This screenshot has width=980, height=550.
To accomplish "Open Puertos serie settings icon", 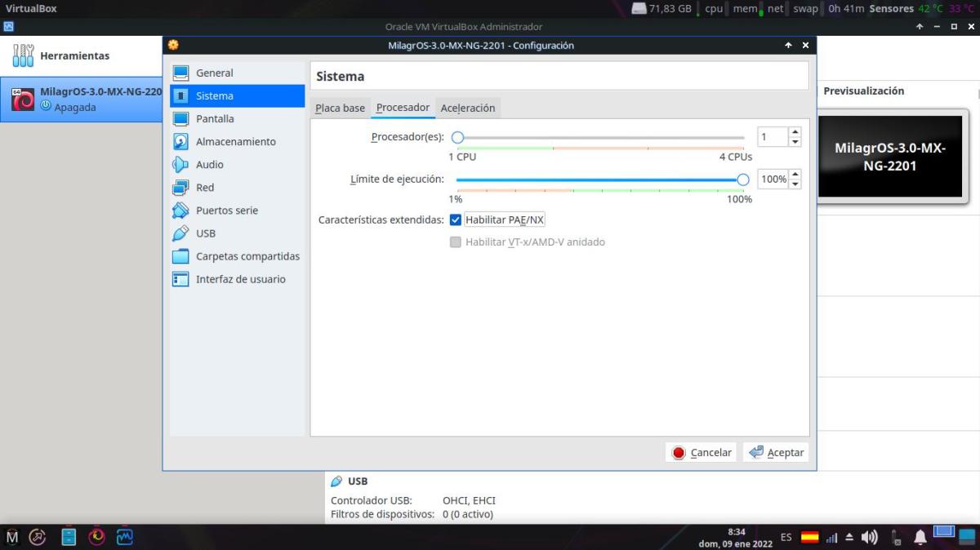I will coord(180,211).
